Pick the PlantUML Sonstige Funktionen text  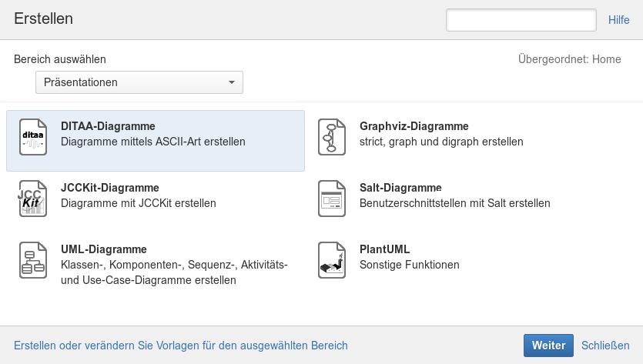409,265
